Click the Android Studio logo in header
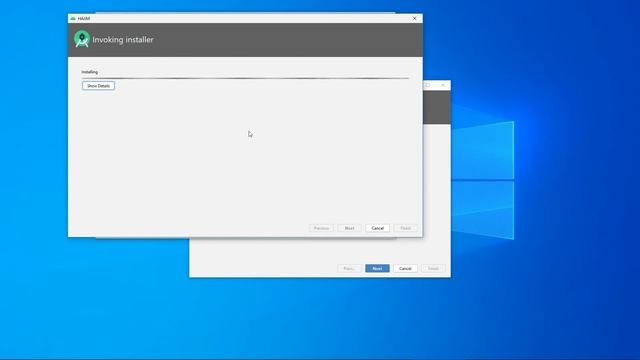640x360 pixels. 82,40
